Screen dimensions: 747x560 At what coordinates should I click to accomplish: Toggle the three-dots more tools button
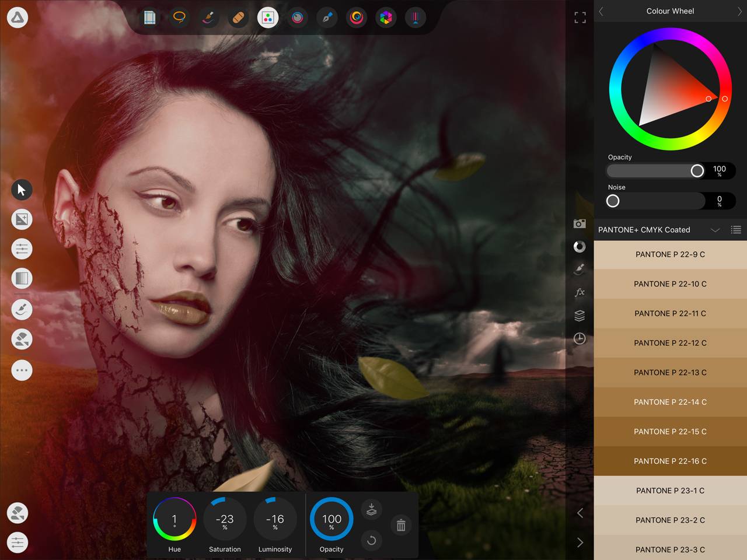(x=22, y=370)
